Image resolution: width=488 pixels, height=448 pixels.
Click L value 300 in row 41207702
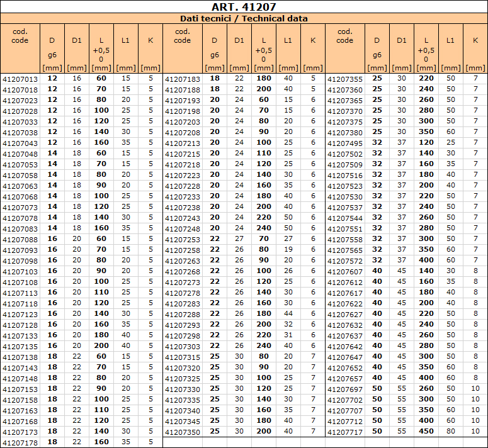pos(426,399)
